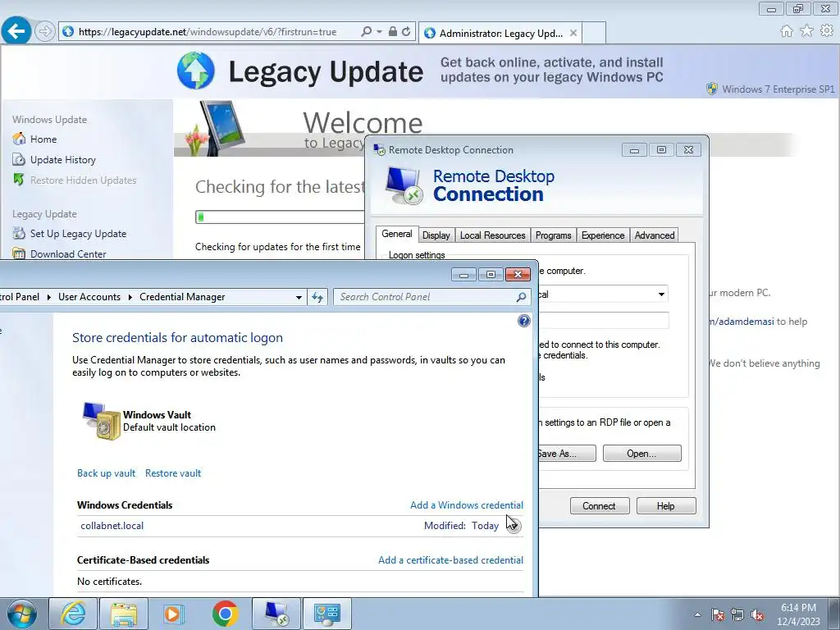This screenshot has height=630, width=840.
Task: Click the browser Forward arrow button
Action: (45, 32)
